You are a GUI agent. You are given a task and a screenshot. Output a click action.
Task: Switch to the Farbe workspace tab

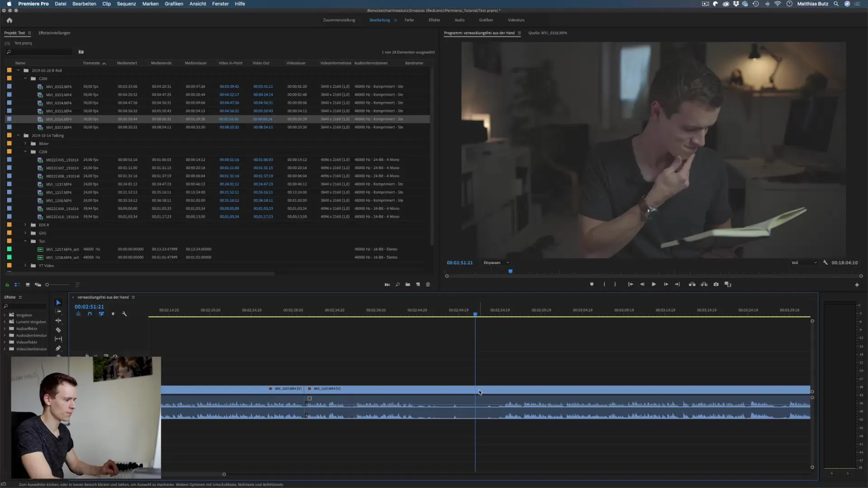[x=409, y=20]
